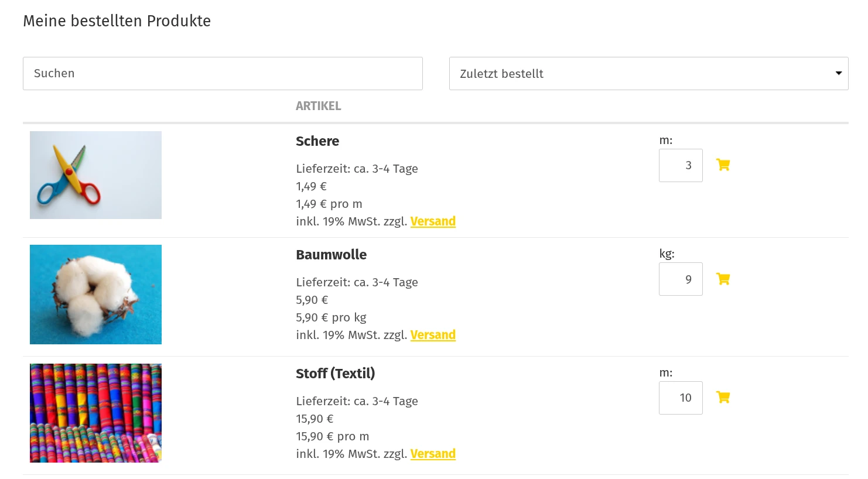Add Stoff (Textil) to the cart
Image resolution: width=868 pixels, height=479 pixels.
click(723, 398)
